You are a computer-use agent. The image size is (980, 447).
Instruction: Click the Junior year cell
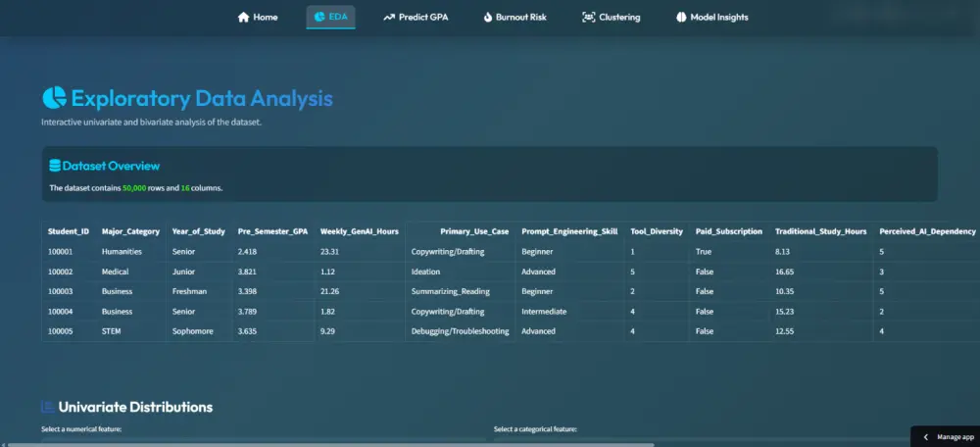point(199,272)
